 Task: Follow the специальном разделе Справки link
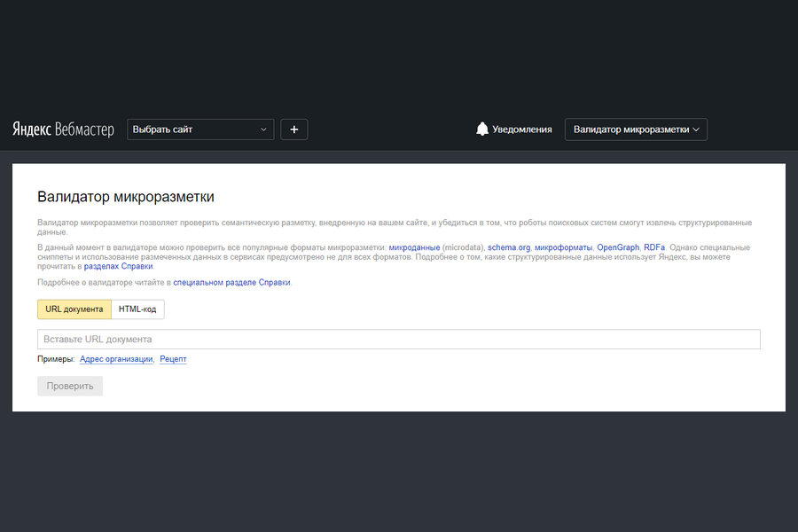231,283
